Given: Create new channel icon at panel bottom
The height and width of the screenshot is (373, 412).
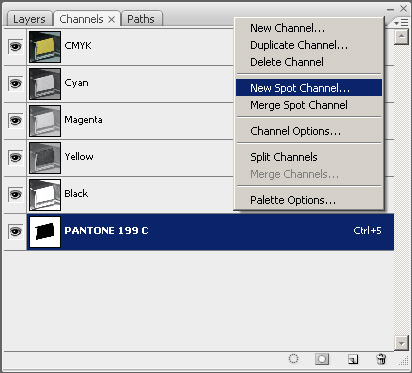Looking at the screenshot, I should coord(353,359).
